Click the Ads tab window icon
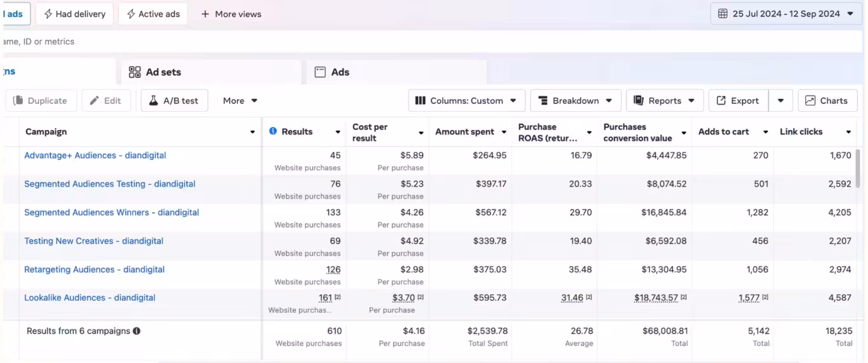Image resolution: width=868 pixels, height=363 pixels. (x=320, y=72)
